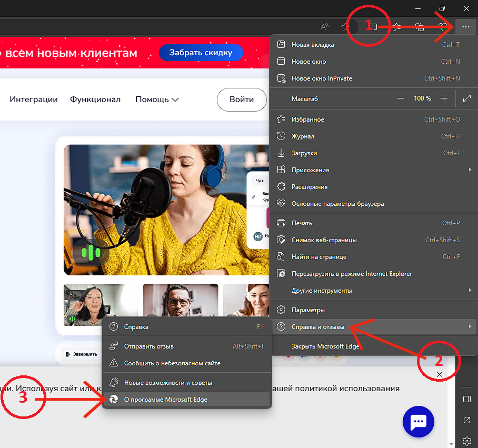Toggle the sidebar panel layout icon
478x448 pixels.
[466, 399]
